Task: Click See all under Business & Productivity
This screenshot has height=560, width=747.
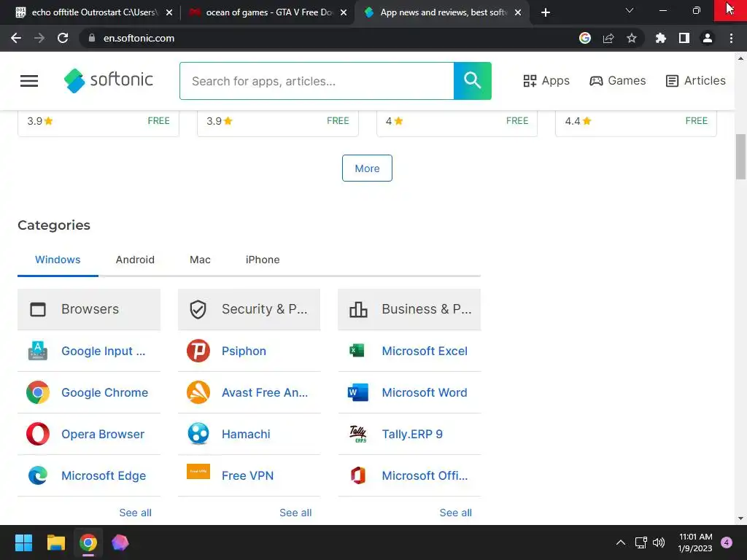Action: [455, 513]
